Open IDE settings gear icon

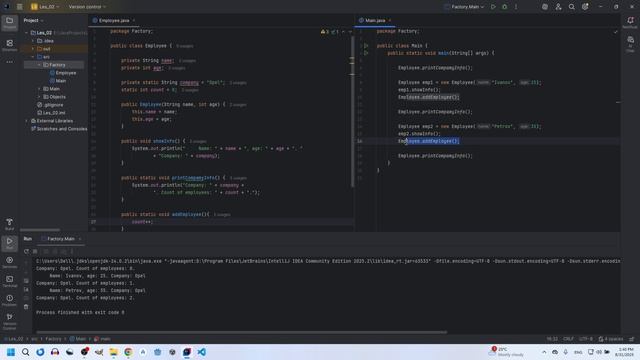(x=585, y=7)
